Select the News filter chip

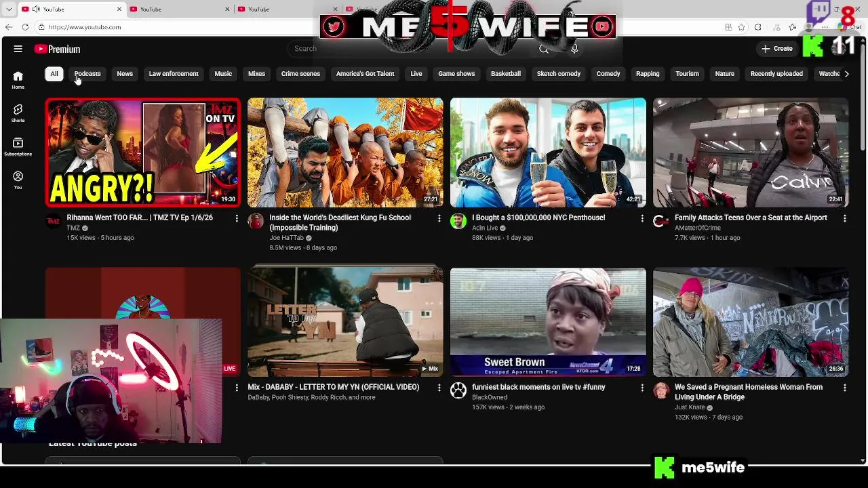(125, 74)
